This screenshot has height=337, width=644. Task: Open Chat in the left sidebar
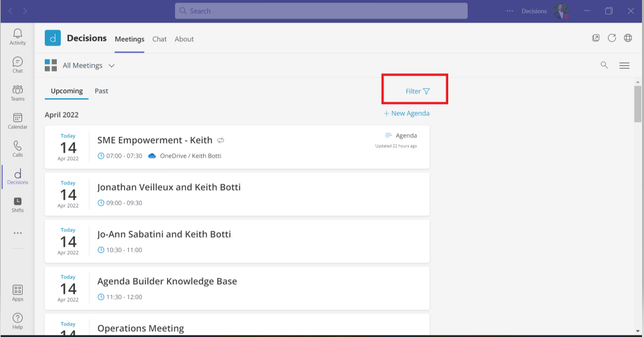tap(17, 65)
